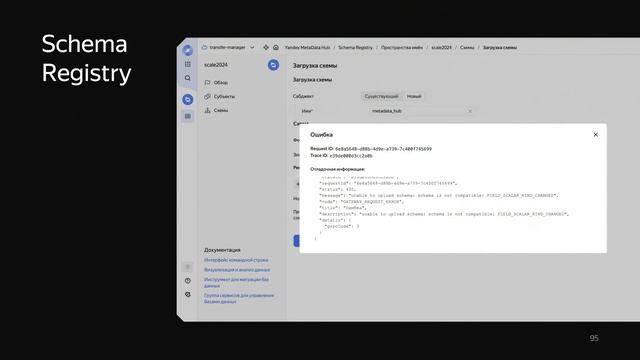Click the Схемы hierarchy icon
This screenshot has width=640, height=360.
click(x=207, y=110)
